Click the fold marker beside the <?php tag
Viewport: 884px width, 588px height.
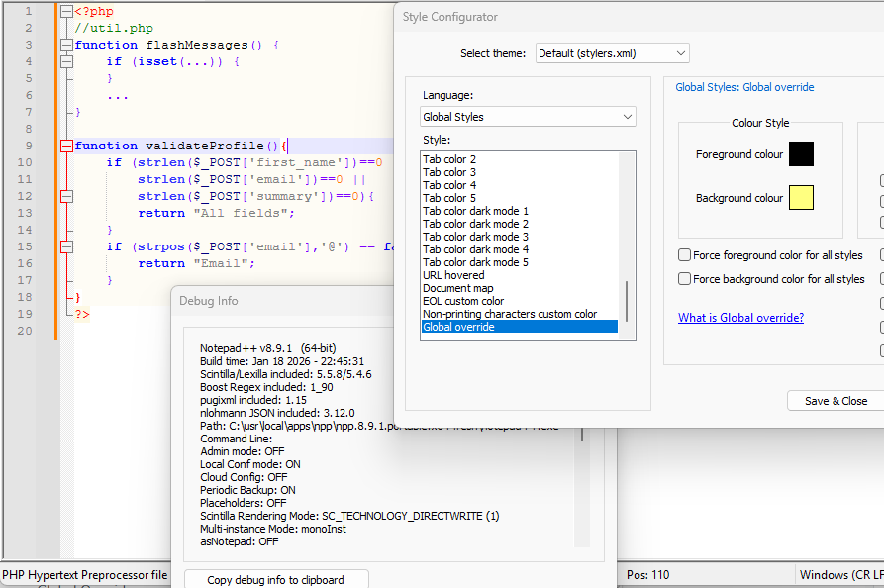pyautogui.click(x=67, y=12)
